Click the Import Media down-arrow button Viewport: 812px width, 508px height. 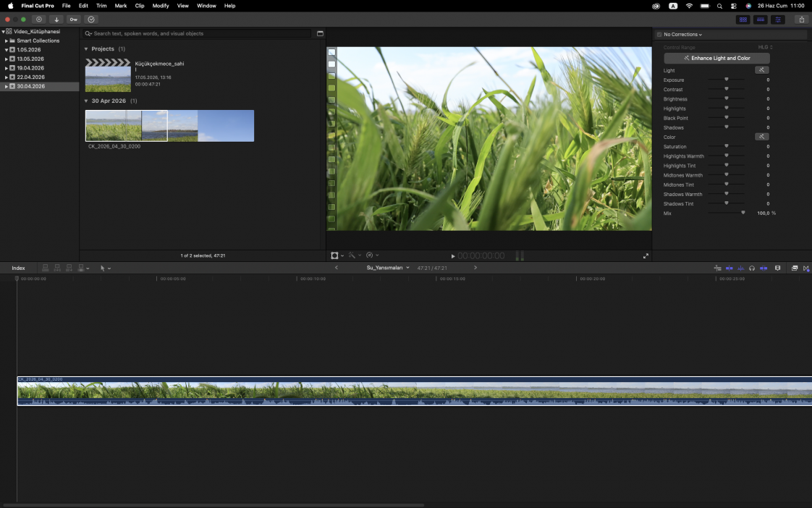pyautogui.click(x=56, y=19)
